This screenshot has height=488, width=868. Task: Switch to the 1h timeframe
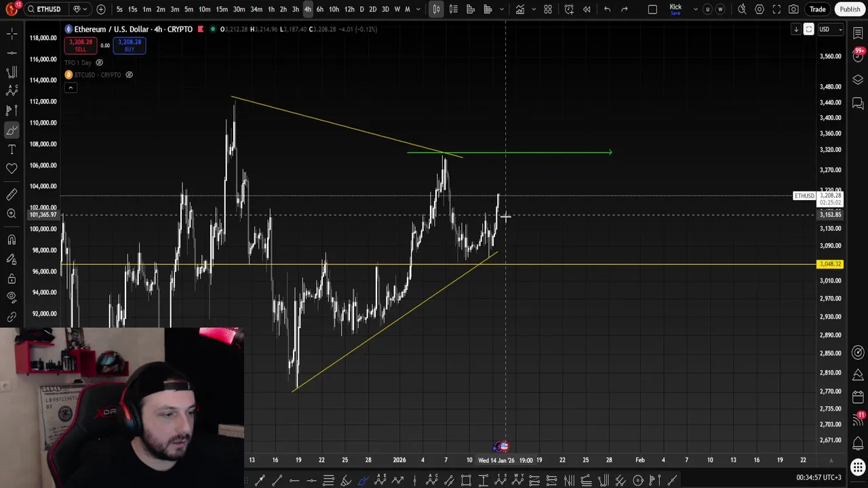[271, 9]
